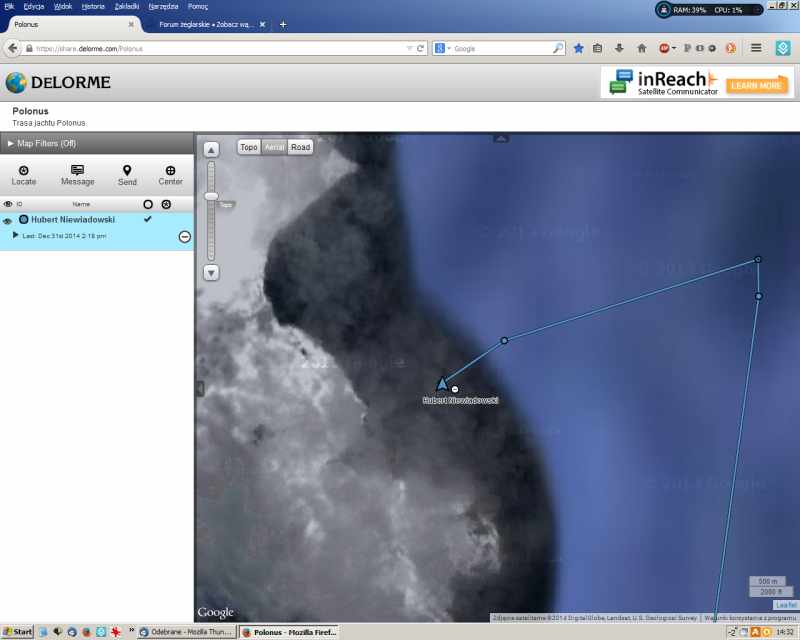Toggle the all-users eye in column header
The width and height of the screenshot is (800, 640).
point(8,204)
